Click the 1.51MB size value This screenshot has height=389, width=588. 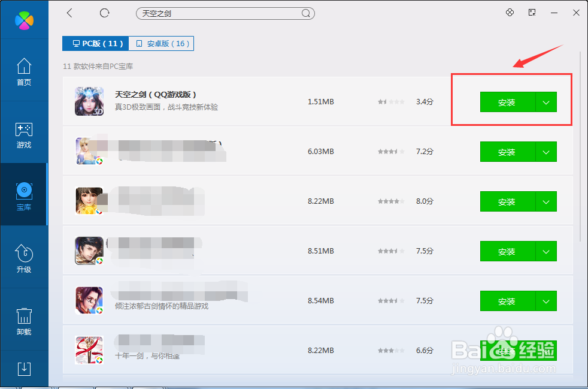click(320, 102)
